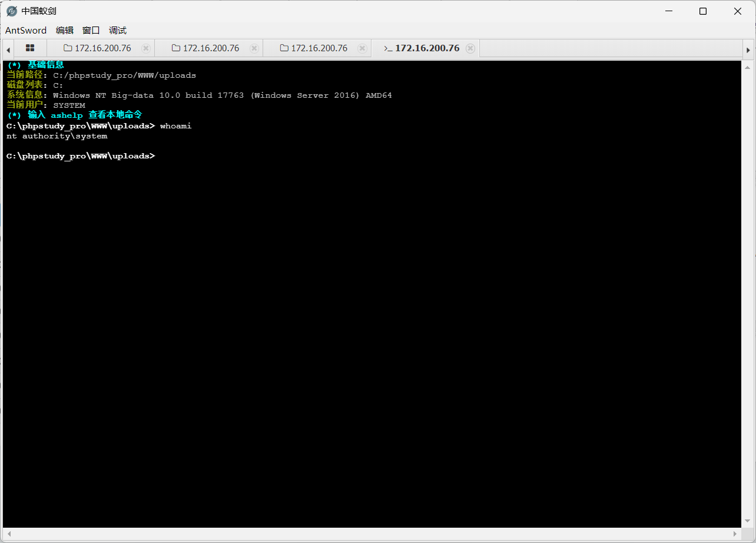This screenshot has height=543, width=756.
Task: Switch to the second 172.16.200.76 folder tab
Action: tap(206, 48)
